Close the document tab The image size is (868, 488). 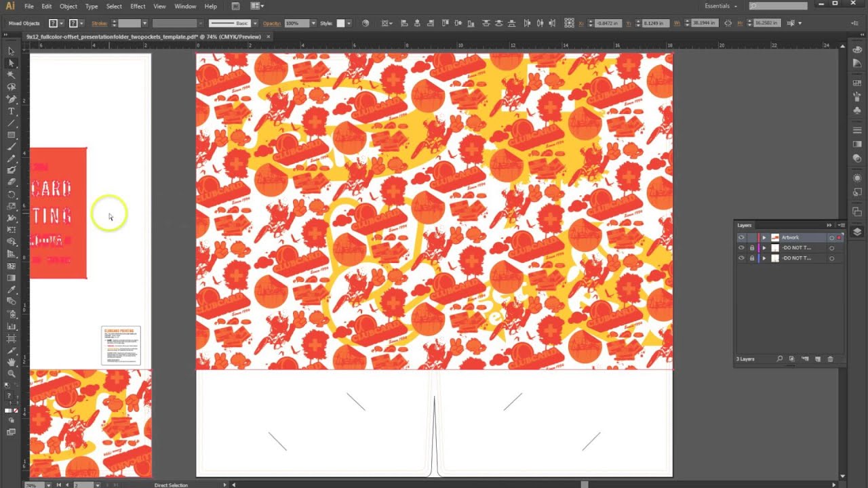click(269, 37)
